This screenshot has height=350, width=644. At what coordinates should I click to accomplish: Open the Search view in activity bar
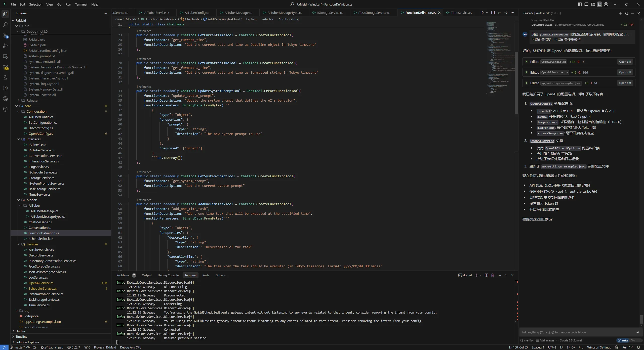pyautogui.click(x=5, y=25)
